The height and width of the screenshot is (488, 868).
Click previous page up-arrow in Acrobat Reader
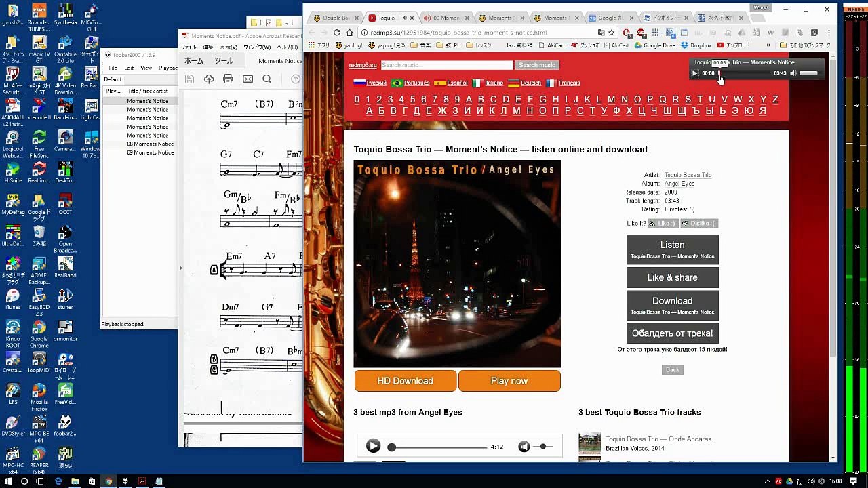coord(296,79)
